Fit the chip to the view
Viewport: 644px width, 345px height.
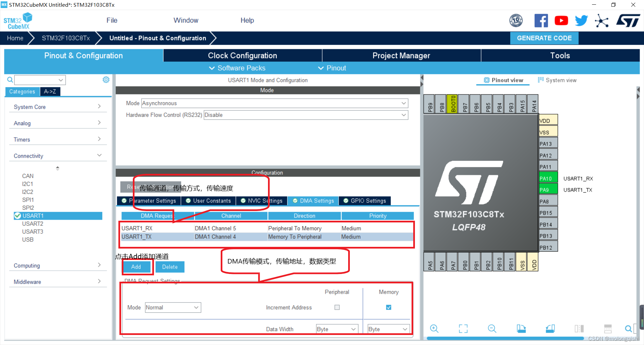coord(463,329)
